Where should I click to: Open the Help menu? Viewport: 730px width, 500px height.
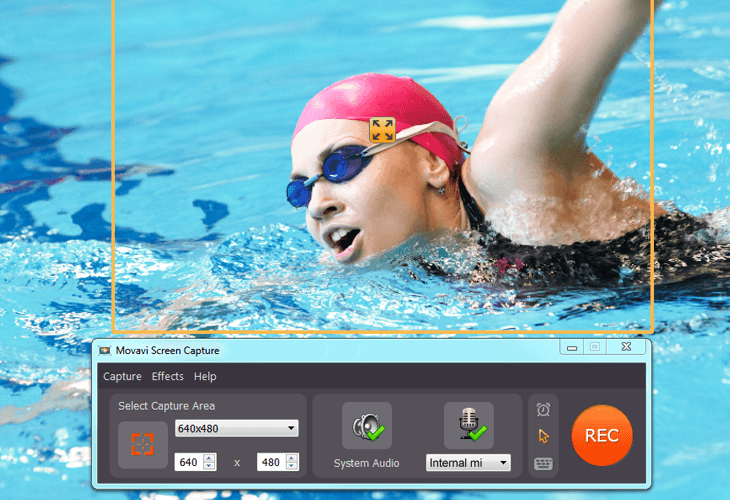point(205,376)
